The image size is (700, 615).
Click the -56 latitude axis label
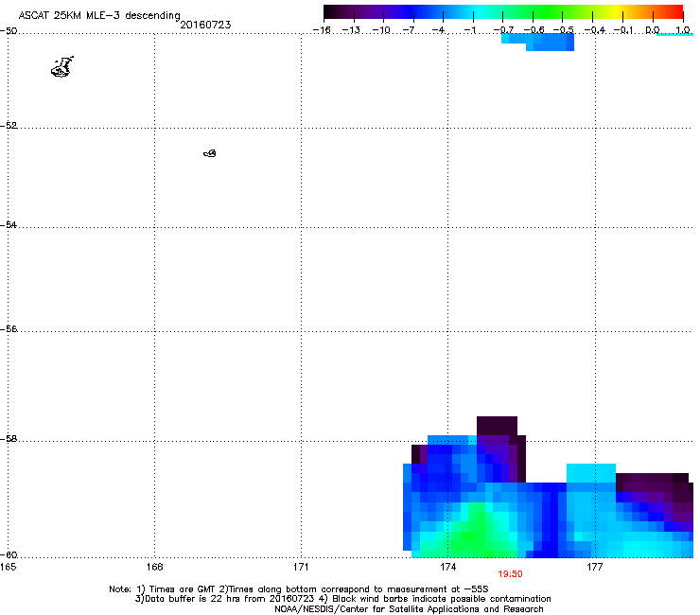coord(9,328)
